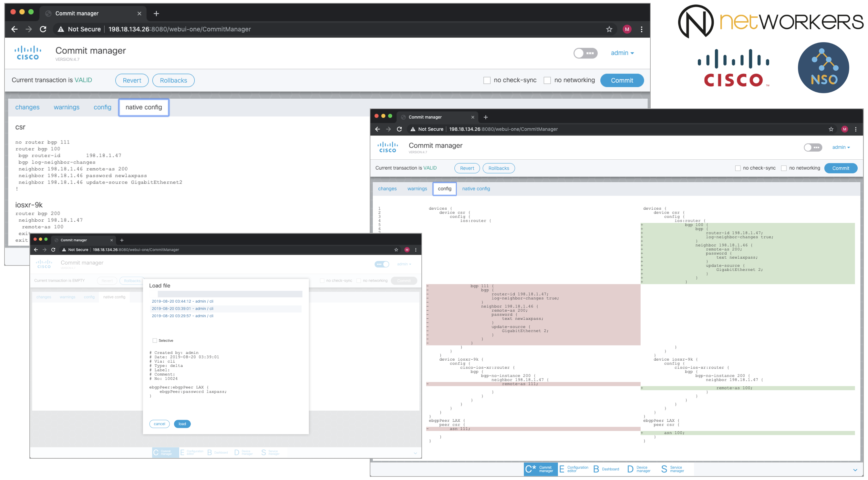The image size is (868, 480).
Task: Reload the page in top-left browser window
Action: coord(43,29)
